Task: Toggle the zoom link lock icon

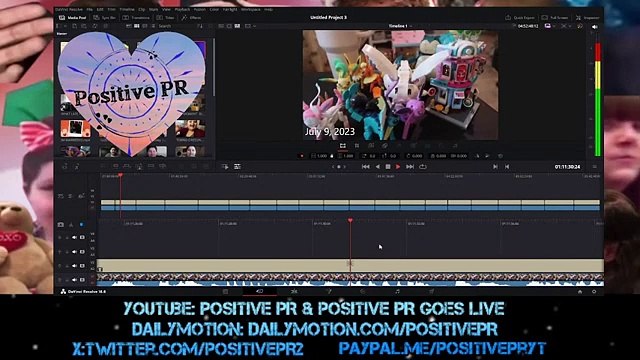Action: 332,156
